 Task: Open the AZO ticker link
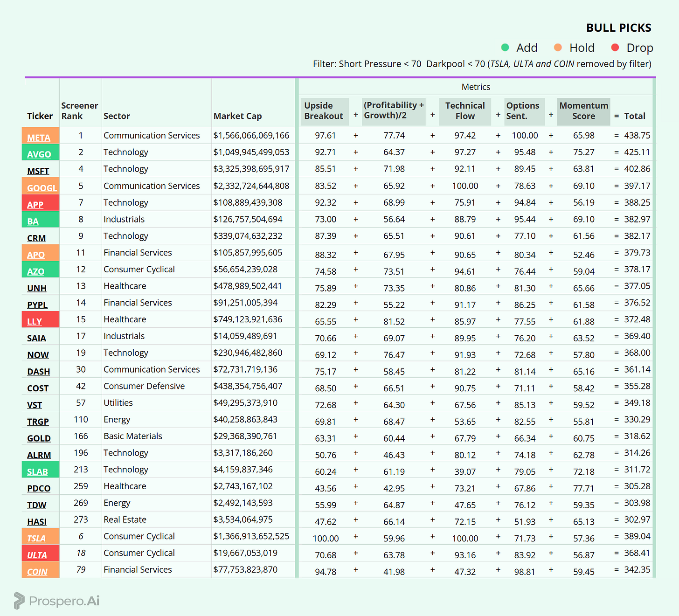coord(36,271)
